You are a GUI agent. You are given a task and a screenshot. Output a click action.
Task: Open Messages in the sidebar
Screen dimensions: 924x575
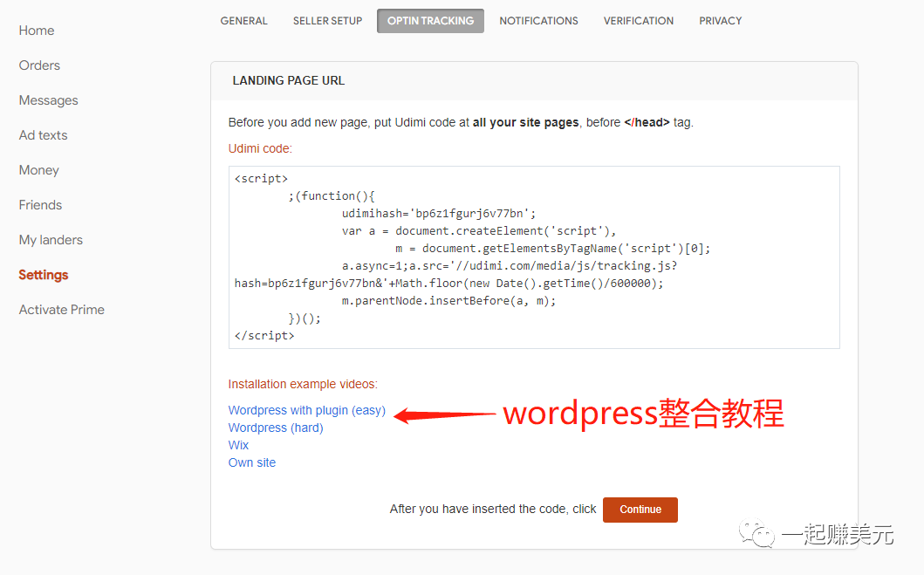click(x=48, y=100)
